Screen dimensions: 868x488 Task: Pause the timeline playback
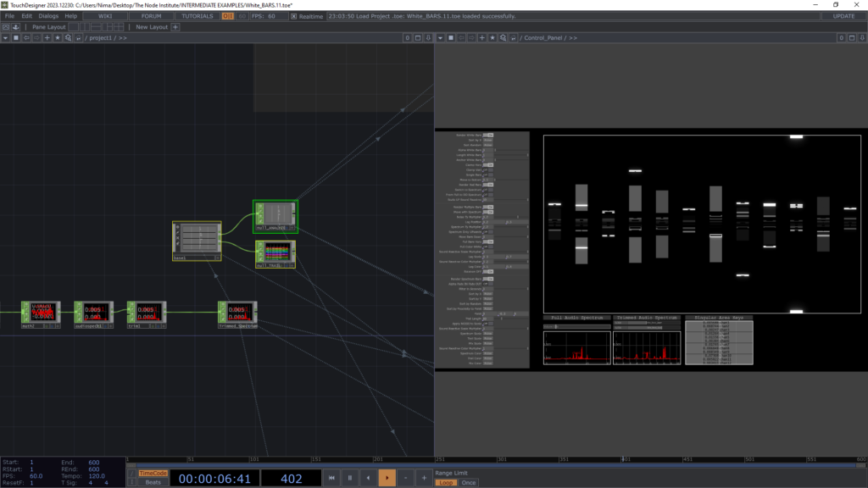(349, 479)
